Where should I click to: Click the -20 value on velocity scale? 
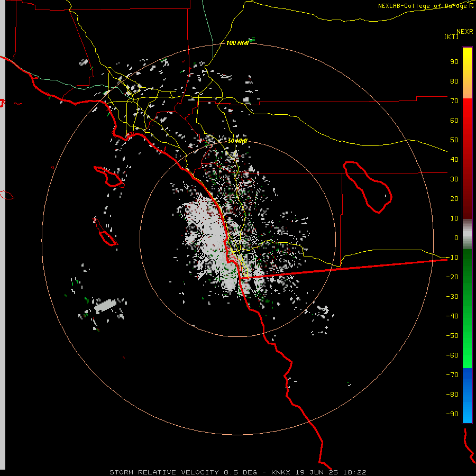[x=452, y=277]
